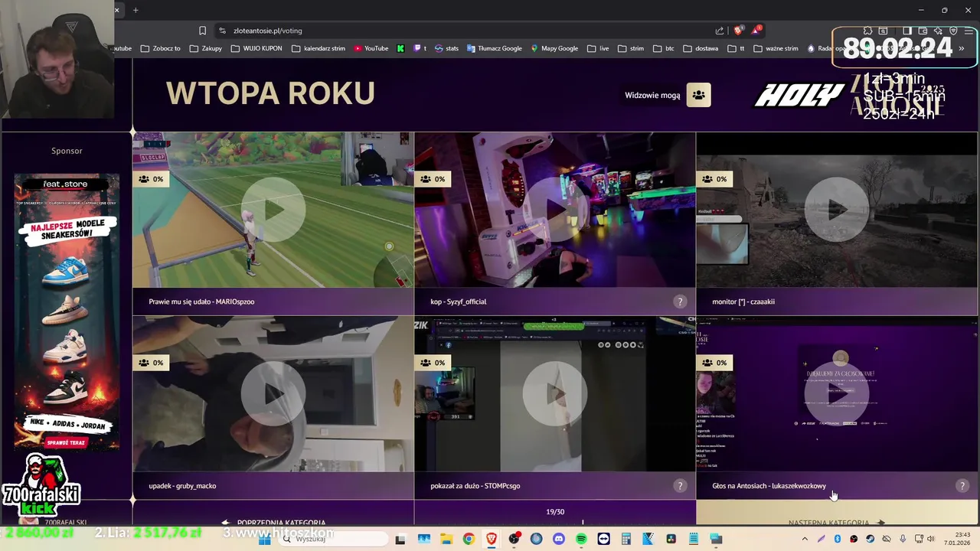Click the 0% vote badge on STOMPcsgo clip
The width and height of the screenshot is (980, 551).
(x=432, y=363)
